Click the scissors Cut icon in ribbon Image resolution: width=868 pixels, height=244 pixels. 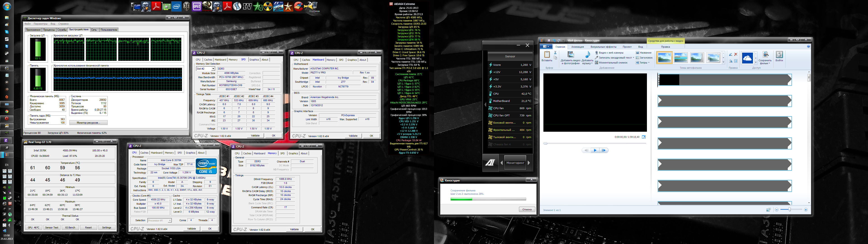(555, 53)
